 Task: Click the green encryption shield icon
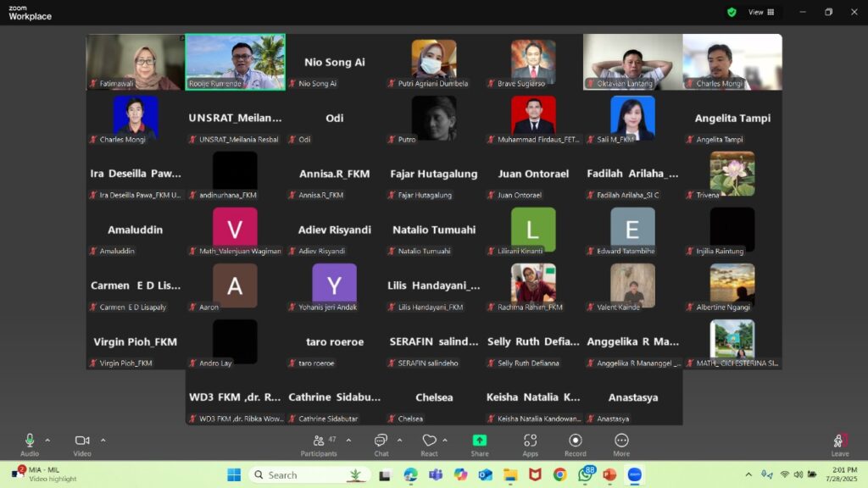[x=732, y=12]
